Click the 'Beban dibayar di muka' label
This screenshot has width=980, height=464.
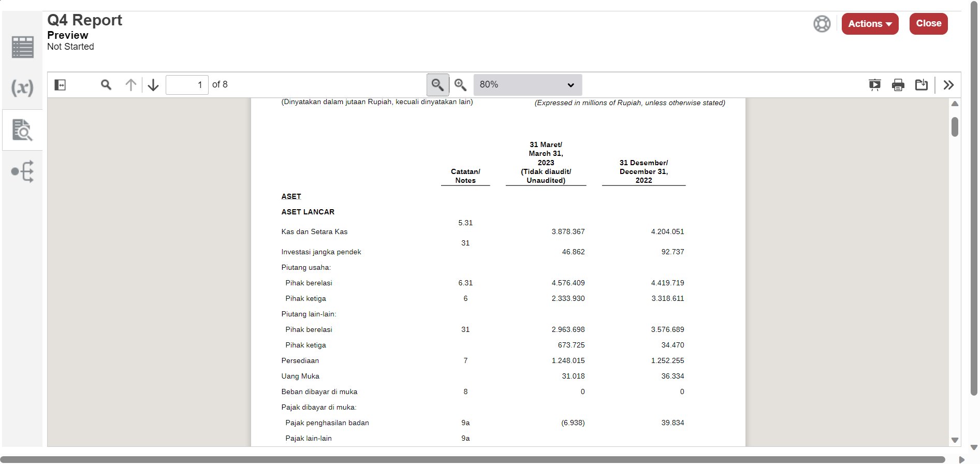319,392
